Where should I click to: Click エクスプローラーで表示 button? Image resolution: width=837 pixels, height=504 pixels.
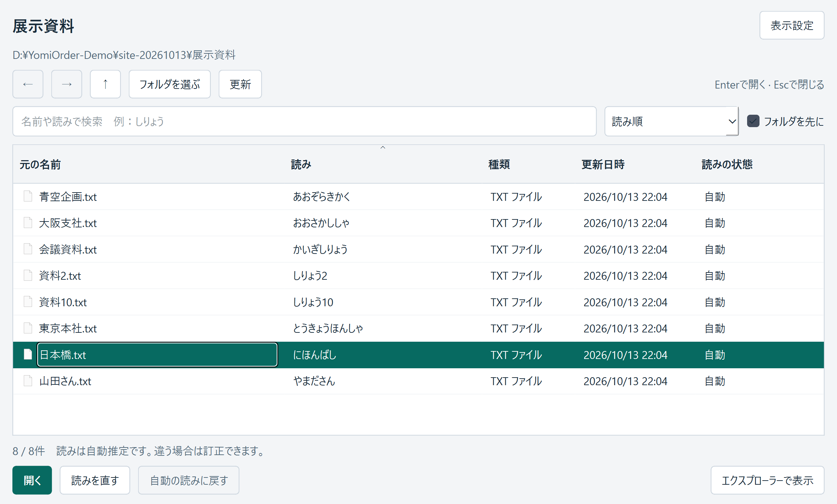(x=767, y=480)
